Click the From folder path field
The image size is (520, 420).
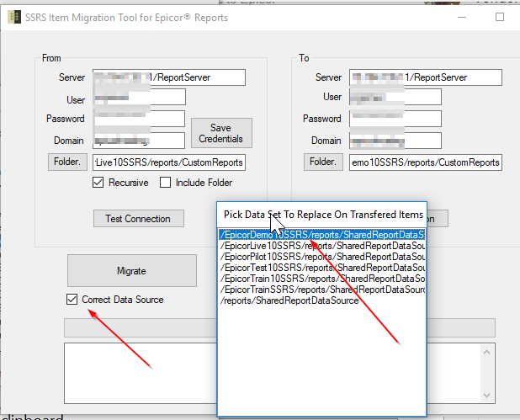pos(169,162)
